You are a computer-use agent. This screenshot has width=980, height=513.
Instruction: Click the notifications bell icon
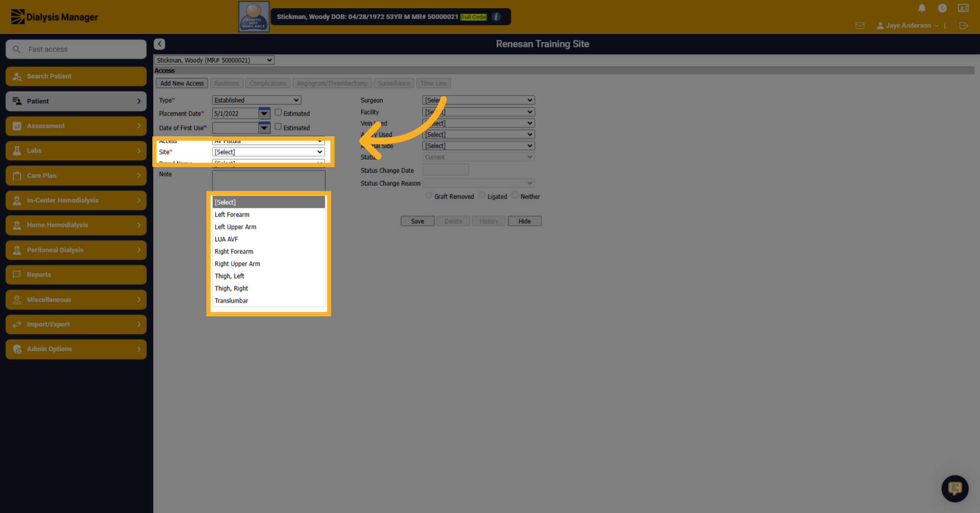[x=922, y=8]
